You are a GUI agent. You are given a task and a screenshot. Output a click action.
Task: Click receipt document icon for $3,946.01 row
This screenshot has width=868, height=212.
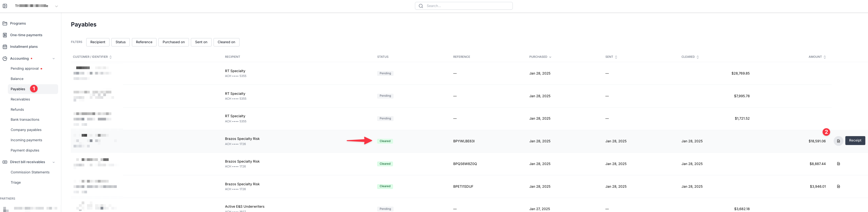click(838, 186)
